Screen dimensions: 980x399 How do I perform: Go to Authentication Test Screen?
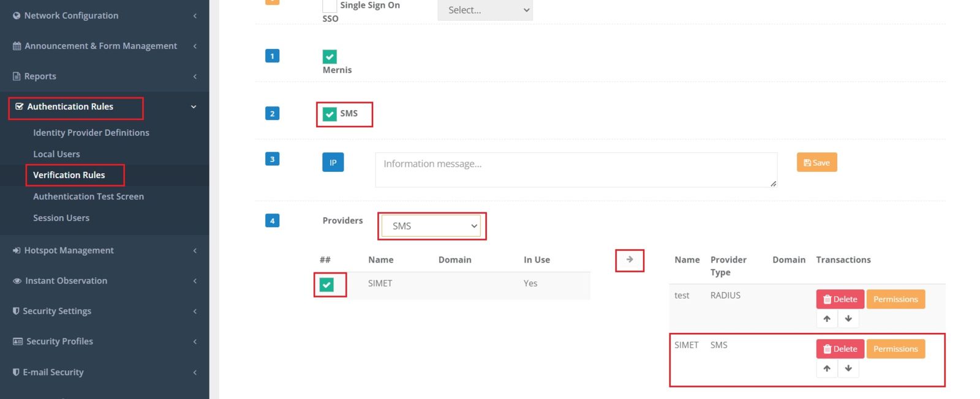click(x=88, y=196)
